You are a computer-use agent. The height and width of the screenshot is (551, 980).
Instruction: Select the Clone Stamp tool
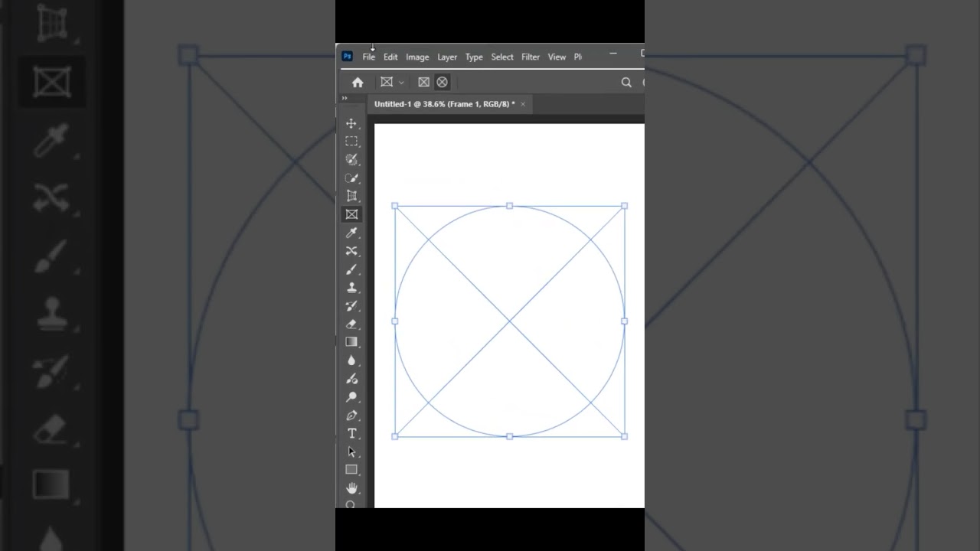click(351, 288)
